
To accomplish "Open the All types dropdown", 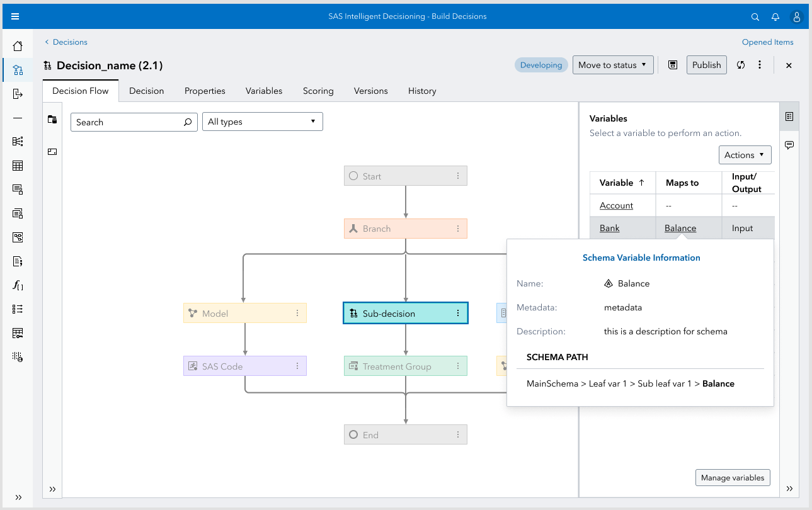I will [x=262, y=122].
